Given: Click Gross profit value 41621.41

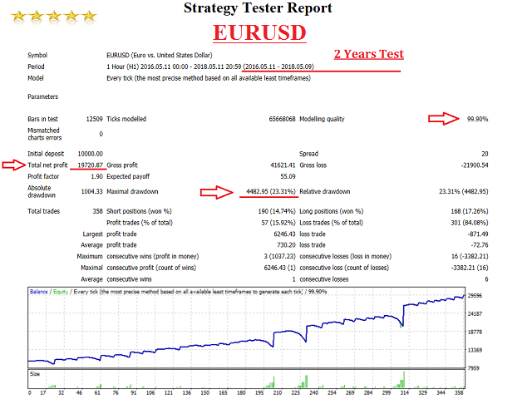Looking at the screenshot, I should pos(283,165).
